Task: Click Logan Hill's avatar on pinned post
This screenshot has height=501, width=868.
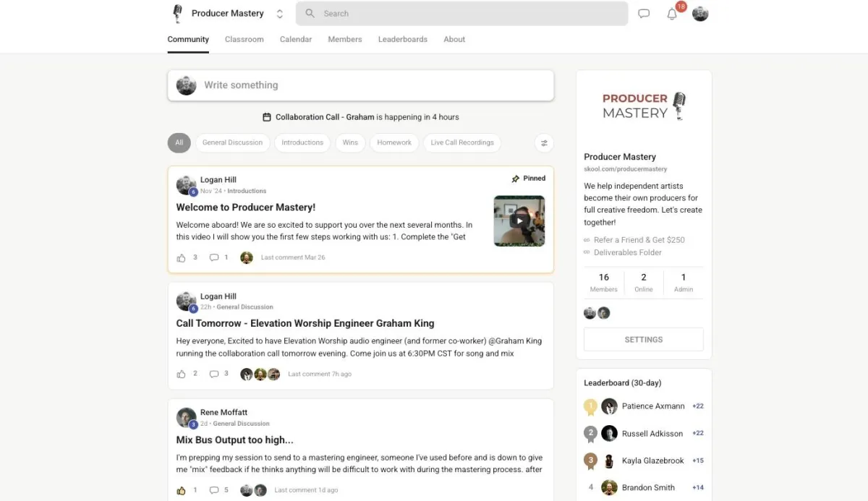Action: [186, 185]
